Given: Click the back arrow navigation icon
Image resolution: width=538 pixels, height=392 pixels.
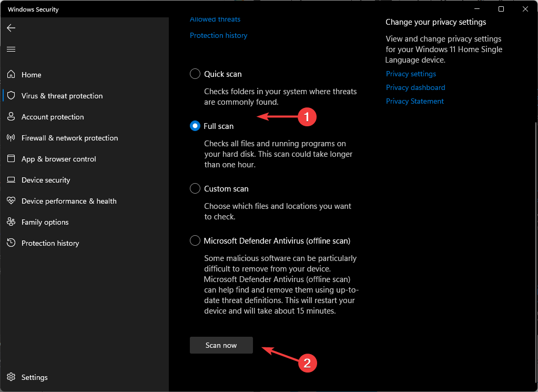Looking at the screenshot, I should pos(11,28).
